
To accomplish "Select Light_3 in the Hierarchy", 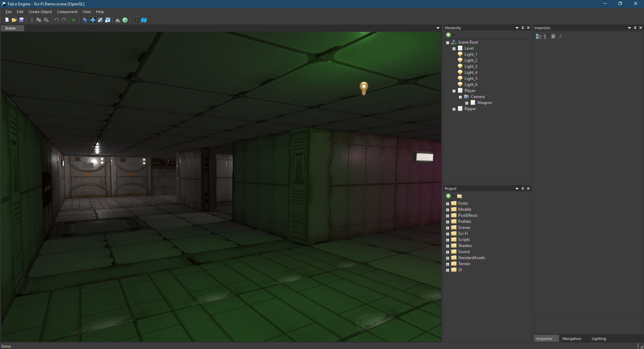I will [x=471, y=66].
